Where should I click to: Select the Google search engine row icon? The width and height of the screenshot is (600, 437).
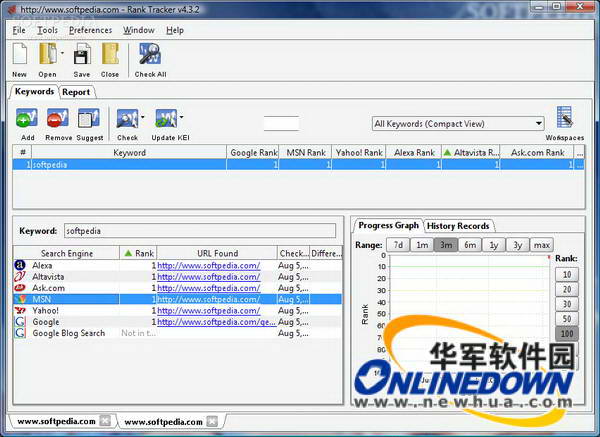click(x=20, y=321)
